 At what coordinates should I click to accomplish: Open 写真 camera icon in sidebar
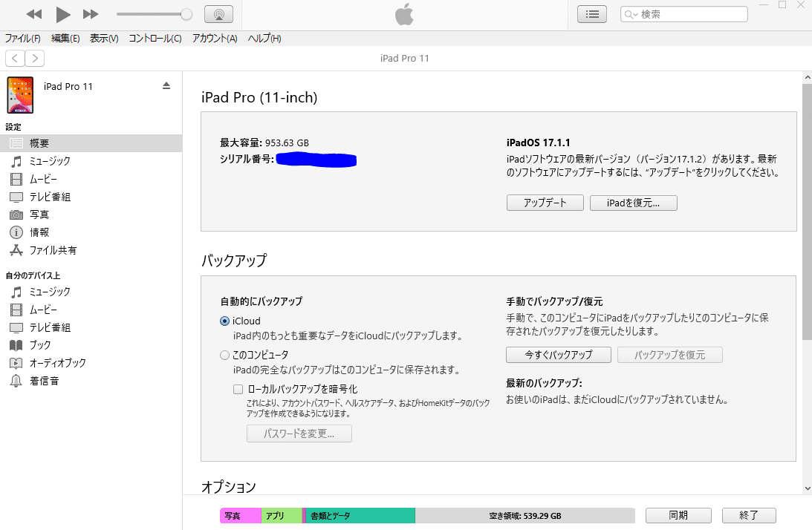point(16,215)
